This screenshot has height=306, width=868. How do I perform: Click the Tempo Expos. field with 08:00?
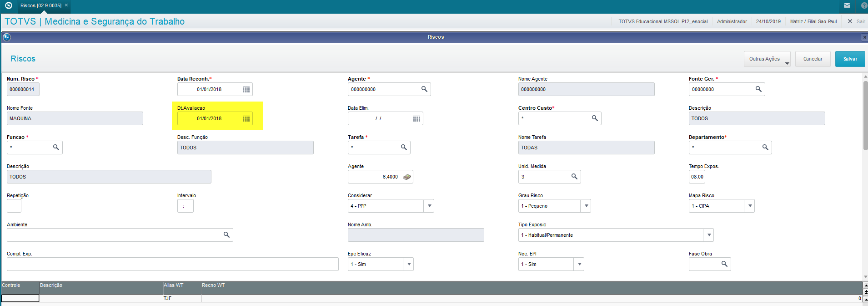pos(697,177)
